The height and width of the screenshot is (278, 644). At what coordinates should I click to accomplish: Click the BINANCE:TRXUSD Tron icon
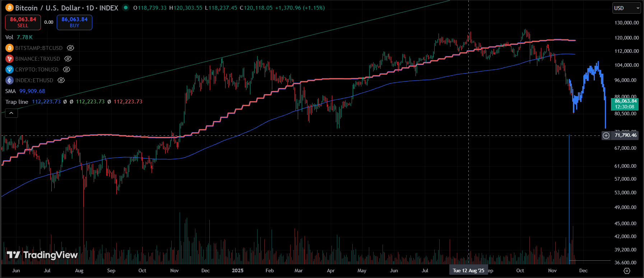pyautogui.click(x=9, y=59)
